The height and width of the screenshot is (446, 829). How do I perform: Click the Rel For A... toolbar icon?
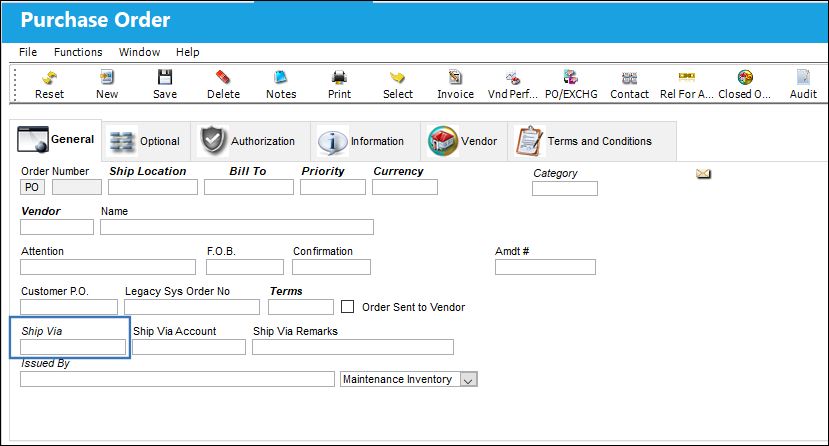pos(686,85)
